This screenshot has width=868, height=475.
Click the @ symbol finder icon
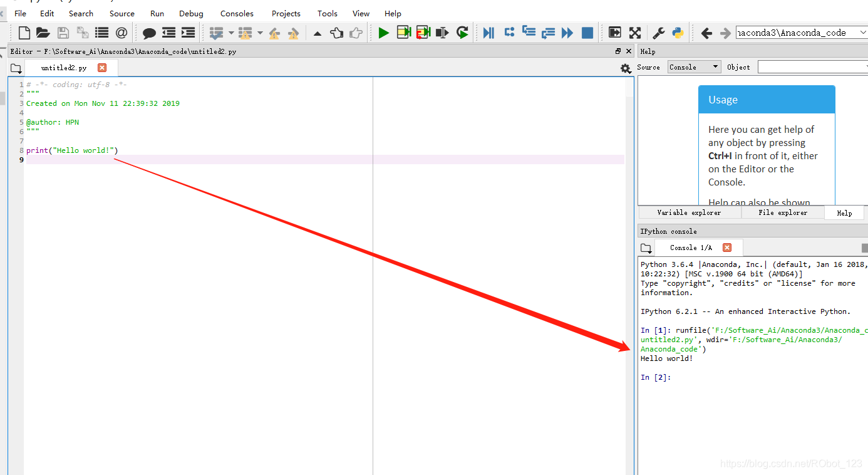tap(121, 33)
